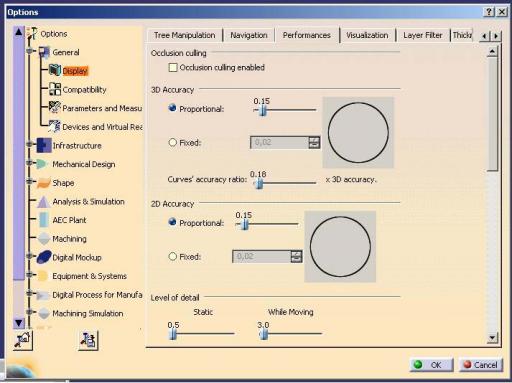Open the partially visible Thickness tab
This screenshot has height=383, width=512.
462,35
